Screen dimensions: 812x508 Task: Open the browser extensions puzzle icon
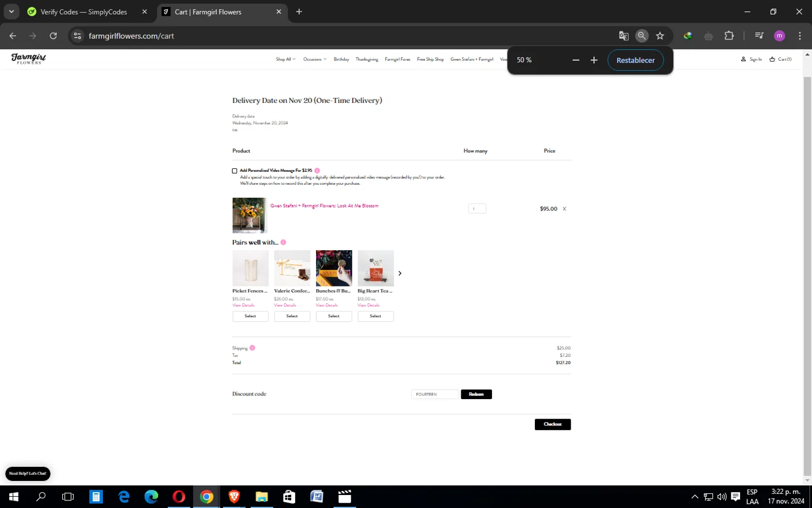tap(729, 36)
